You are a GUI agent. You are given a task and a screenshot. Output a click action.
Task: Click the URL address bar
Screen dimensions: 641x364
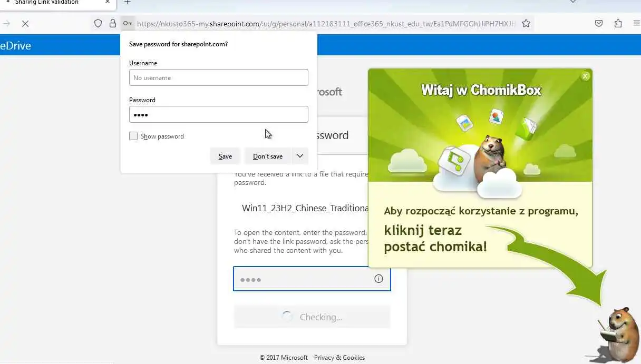[x=325, y=23]
